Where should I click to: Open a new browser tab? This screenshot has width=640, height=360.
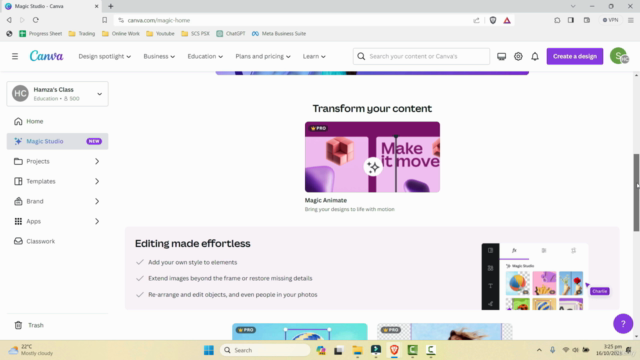[x=111, y=6]
